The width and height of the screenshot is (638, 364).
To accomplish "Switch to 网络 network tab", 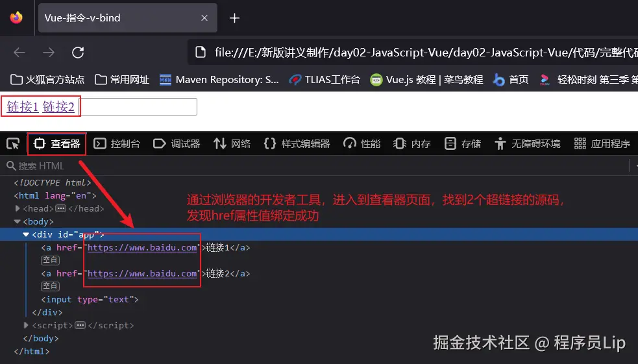I will pos(232,143).
